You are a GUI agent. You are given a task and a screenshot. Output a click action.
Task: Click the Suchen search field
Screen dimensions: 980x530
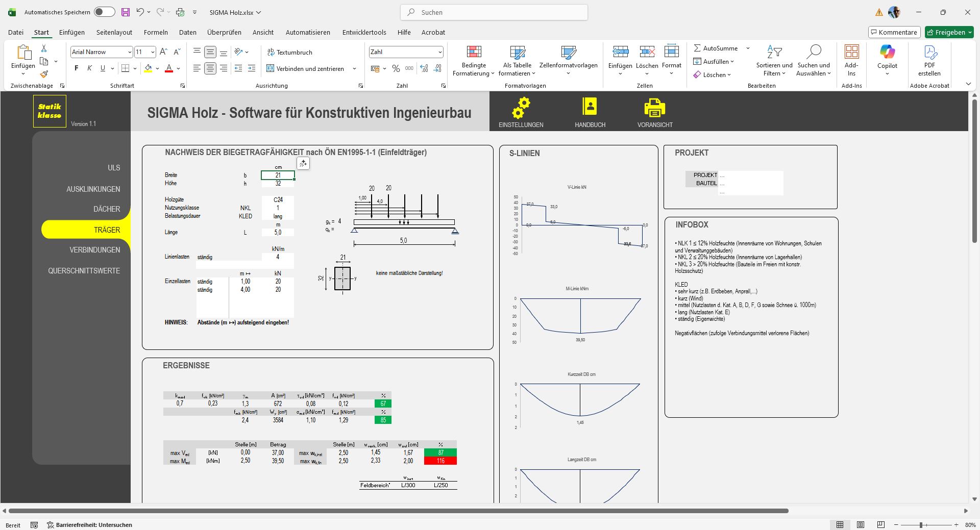pos(494,12)
